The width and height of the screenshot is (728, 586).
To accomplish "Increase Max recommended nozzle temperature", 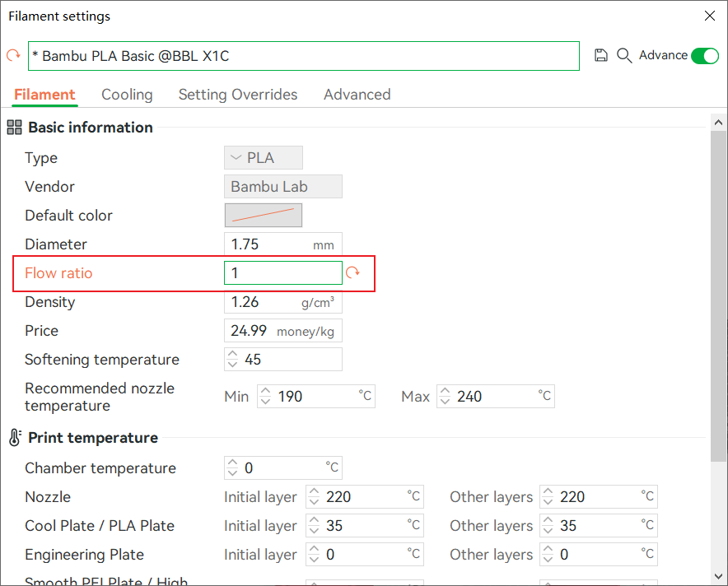I will [x=445, y=392].
